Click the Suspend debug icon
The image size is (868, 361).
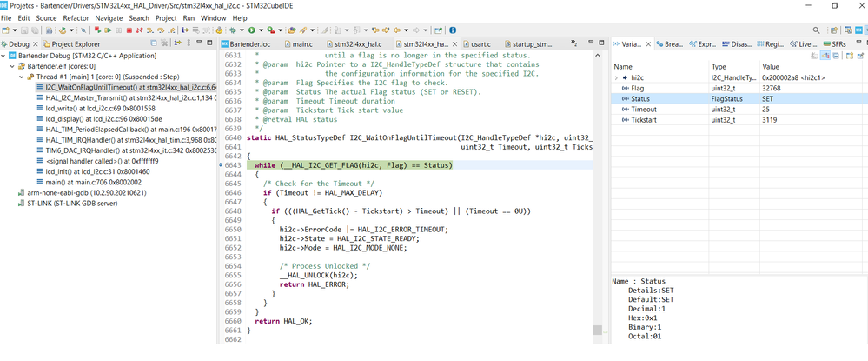[x=118, y=30]
